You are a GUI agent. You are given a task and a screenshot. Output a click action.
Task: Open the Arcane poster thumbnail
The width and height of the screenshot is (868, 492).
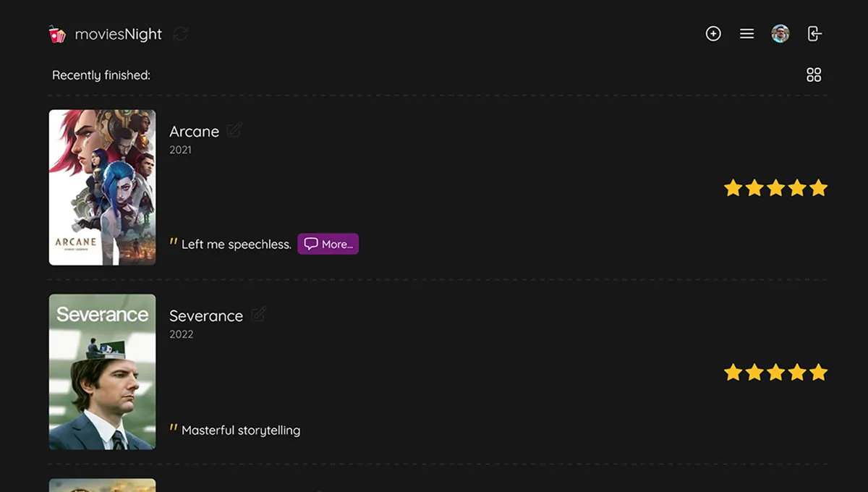click(x=102, y=187)
